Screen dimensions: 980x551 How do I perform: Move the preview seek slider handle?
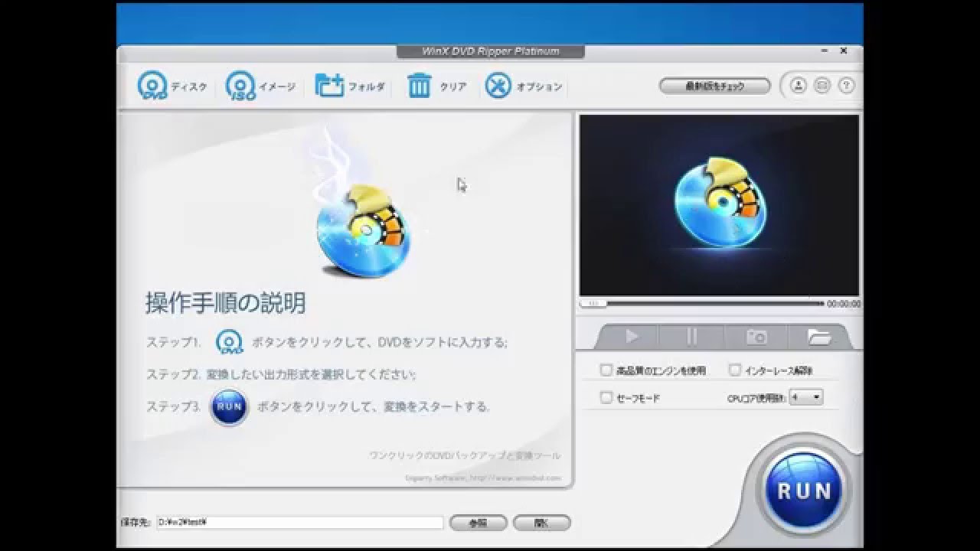[x=592, y=304]
